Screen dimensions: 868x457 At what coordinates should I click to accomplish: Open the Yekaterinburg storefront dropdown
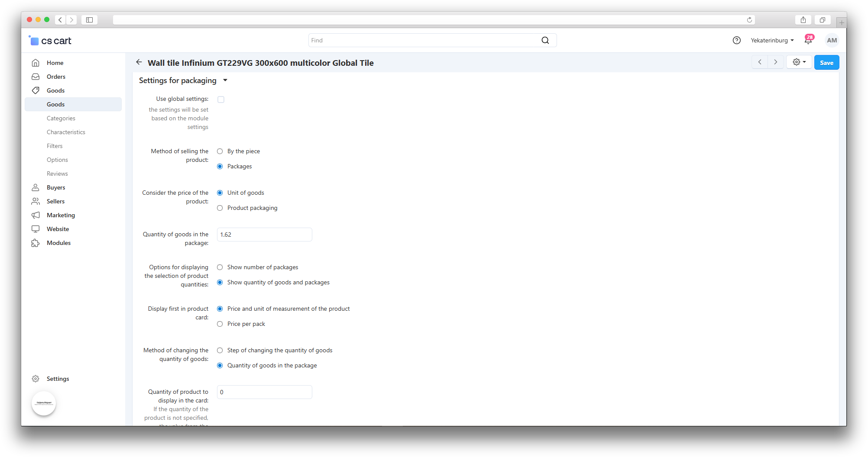click(772, 40)
